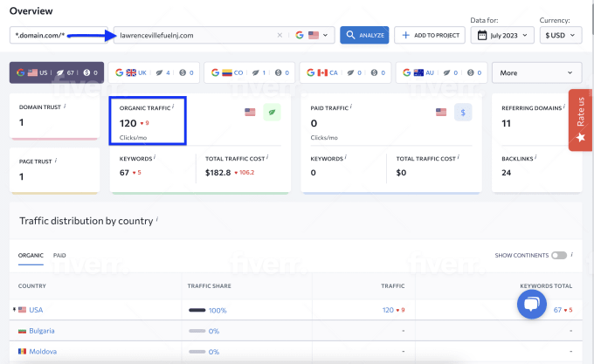Image resolution: width=594 pixels, height=364 pixels.
Task: Select the Google UK region tab
Action: point(154,72)
